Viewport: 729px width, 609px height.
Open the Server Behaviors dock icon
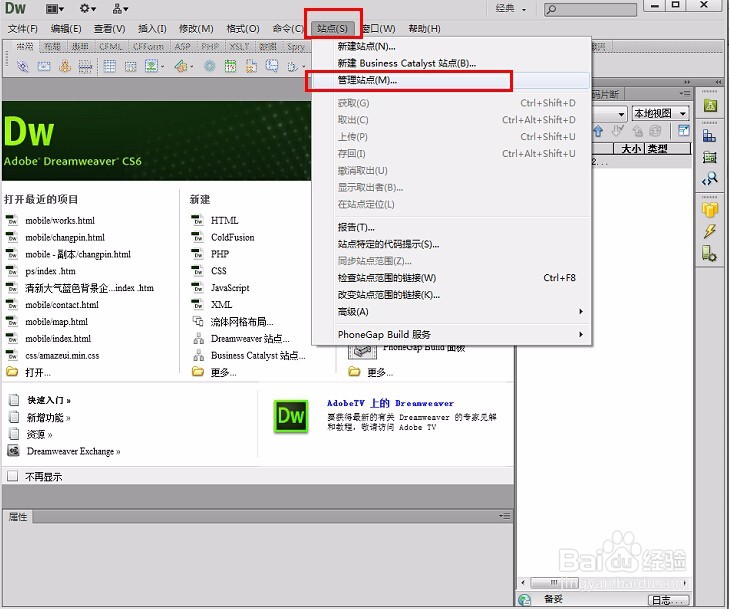click(709, 253)
